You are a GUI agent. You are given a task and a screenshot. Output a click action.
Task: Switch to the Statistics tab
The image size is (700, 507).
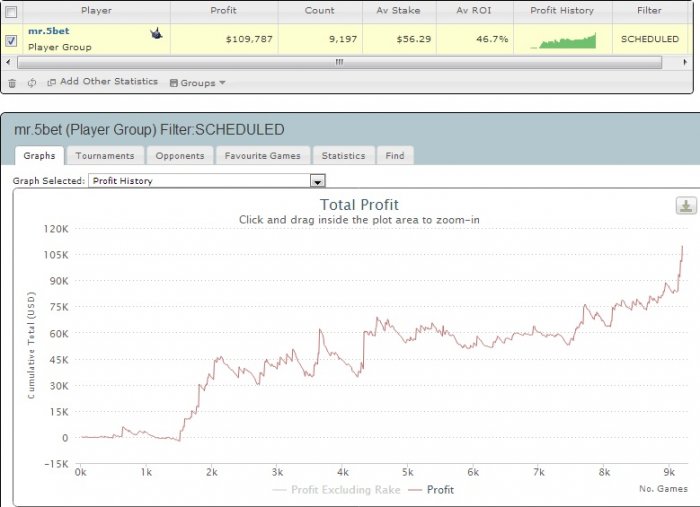pyautogui.click(x=343, y=156)
